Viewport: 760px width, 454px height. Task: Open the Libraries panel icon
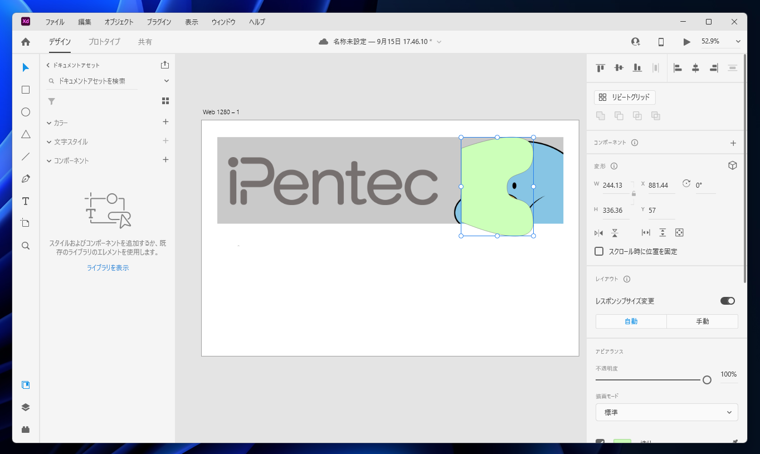[26, 385]
